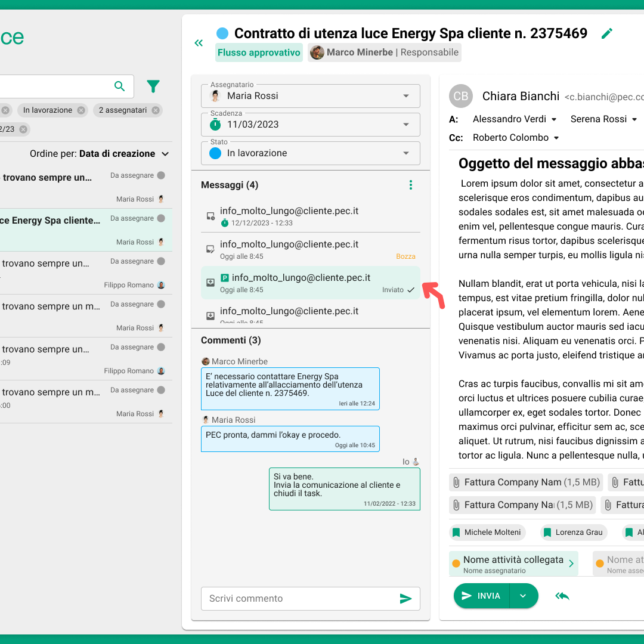Click the reply-all arrows icon

point(562,596)
